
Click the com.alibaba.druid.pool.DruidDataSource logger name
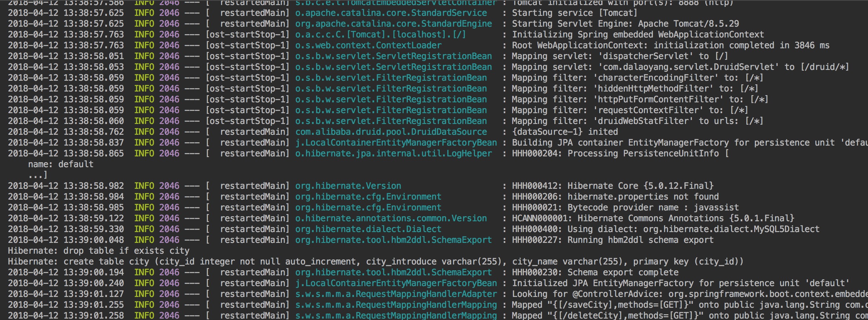pos(391,132)
